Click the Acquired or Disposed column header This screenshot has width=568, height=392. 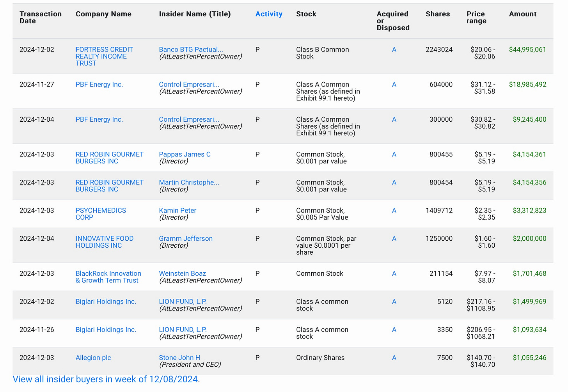click(x=393, y=21)
